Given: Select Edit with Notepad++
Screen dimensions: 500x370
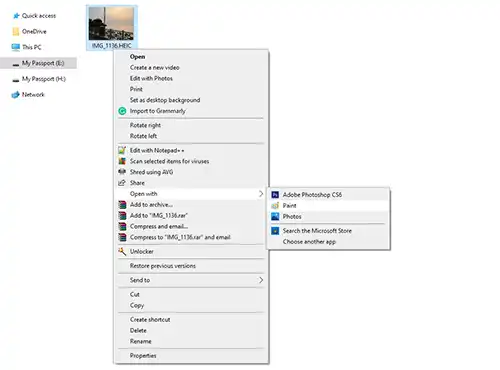Looking at the screenshot, I should pos(191,150).
